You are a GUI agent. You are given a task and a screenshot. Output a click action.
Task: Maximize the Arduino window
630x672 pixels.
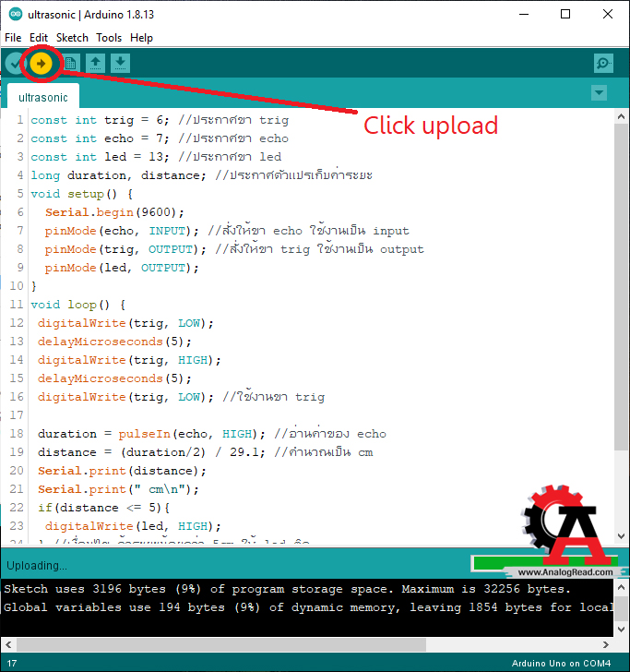coord(565,14)
